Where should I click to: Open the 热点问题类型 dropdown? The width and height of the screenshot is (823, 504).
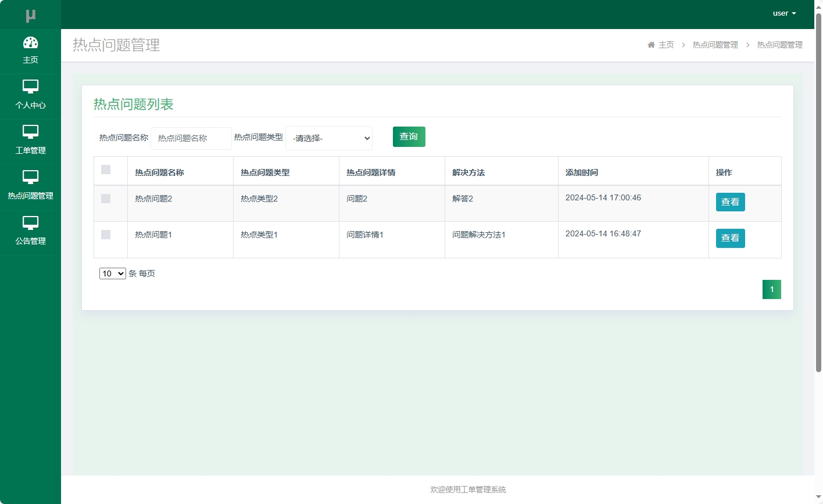click(x=328, y=138)
